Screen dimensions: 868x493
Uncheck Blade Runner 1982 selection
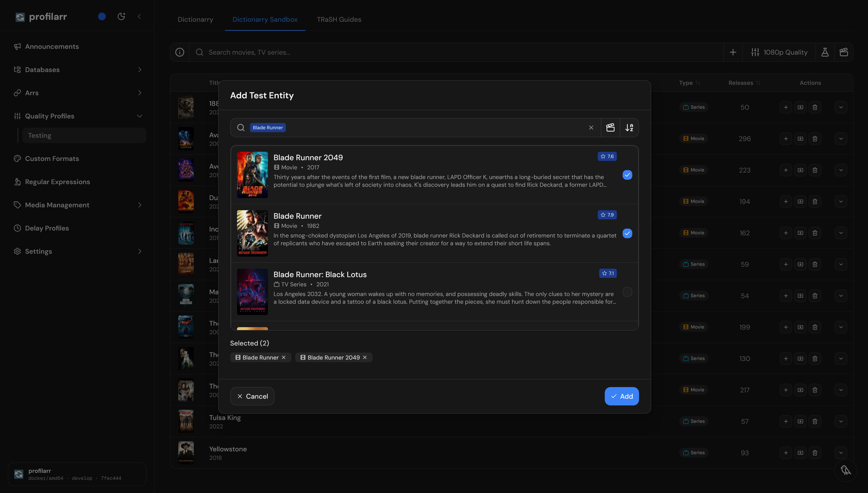[627, 233]
